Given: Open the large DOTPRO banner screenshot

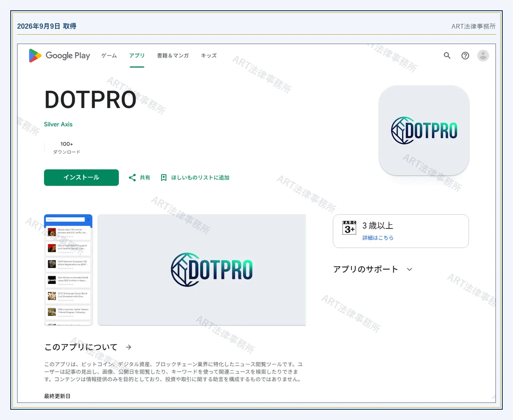Looking at the screenshot, I should click(202, 270).
